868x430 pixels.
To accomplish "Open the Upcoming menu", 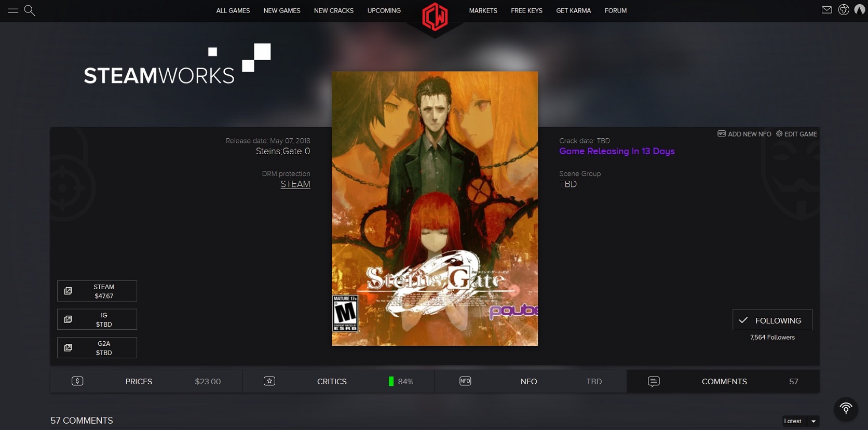I will [x=384, y=10].
